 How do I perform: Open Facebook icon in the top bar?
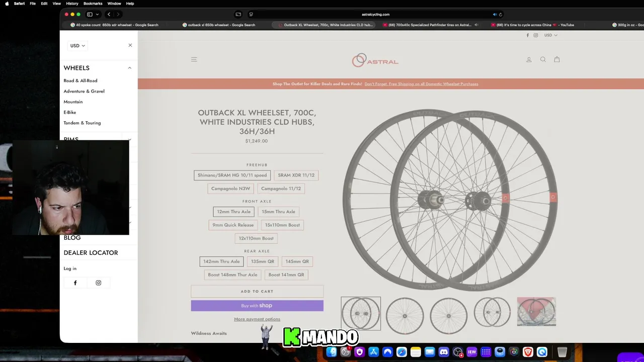pos(527,35)
